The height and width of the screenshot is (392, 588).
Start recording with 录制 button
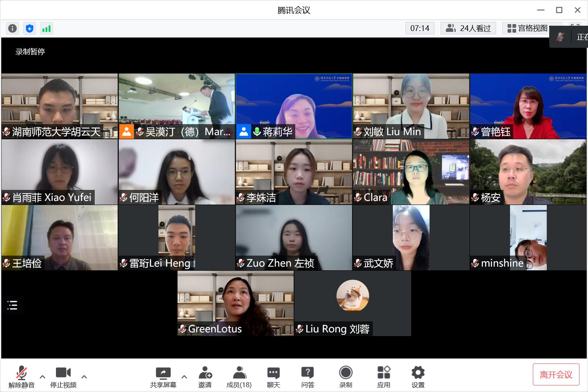pos(345,376)
